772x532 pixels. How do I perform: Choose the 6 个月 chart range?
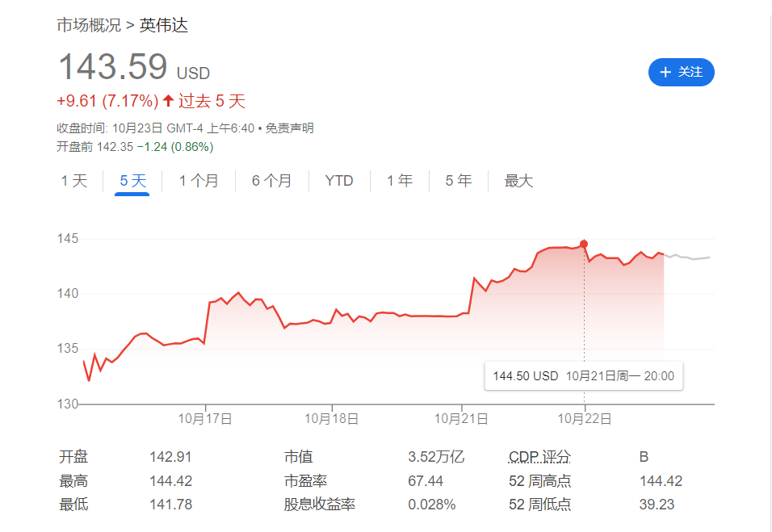(x=271, y=181)
